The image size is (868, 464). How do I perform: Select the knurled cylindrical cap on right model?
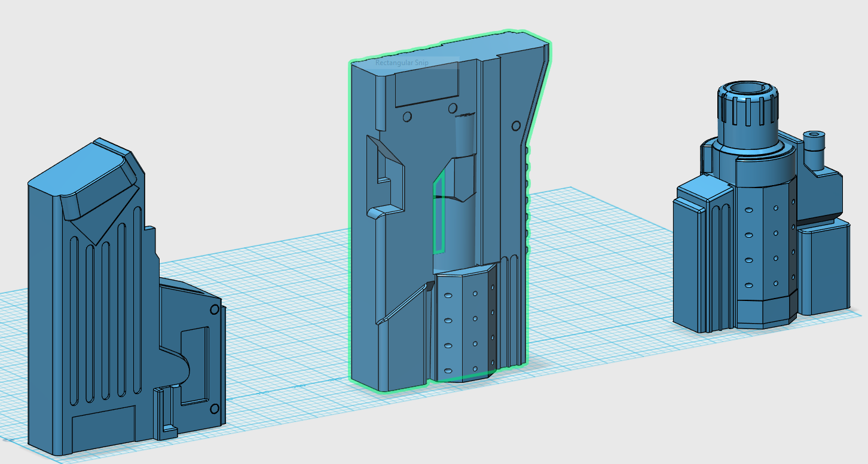(749, 113)
